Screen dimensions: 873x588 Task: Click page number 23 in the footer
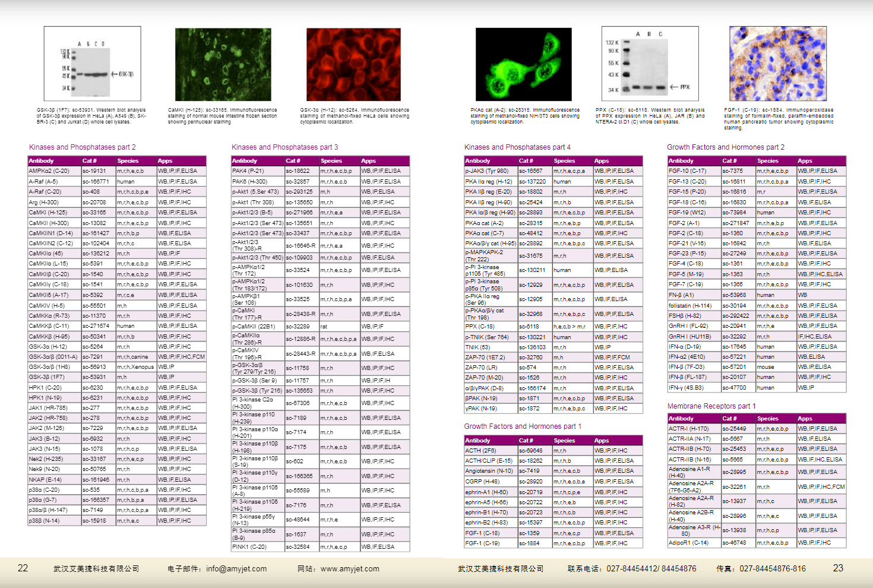pyautogui.click(x=838, y=568)
